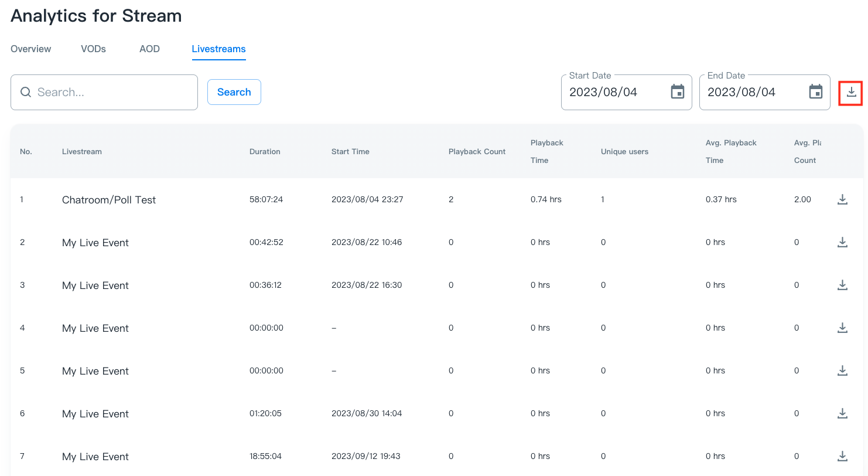The image size is (868, 476).
Task: Download report for livestream row 3
Action: pos(842,285)
